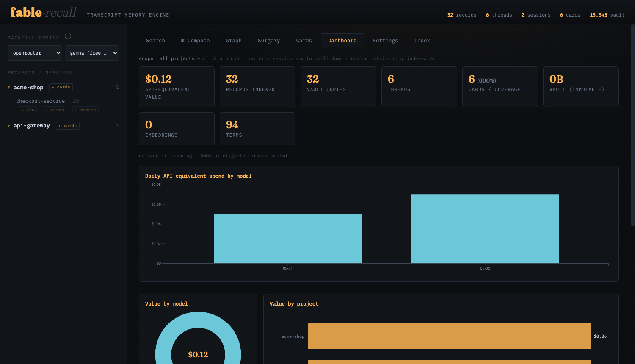Viewport: 635px width, 364px height.
Task: Open the Search tab
Action: point(155,41)
